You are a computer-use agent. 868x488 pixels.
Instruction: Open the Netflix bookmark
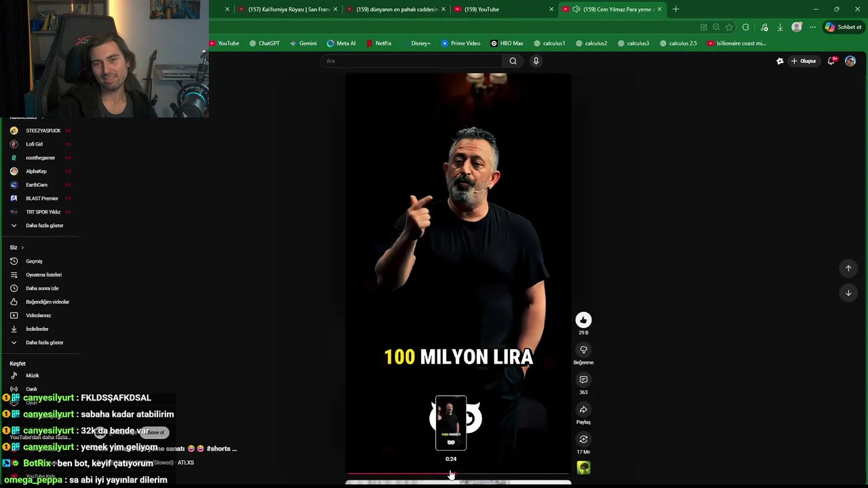(x=379, y=43)
